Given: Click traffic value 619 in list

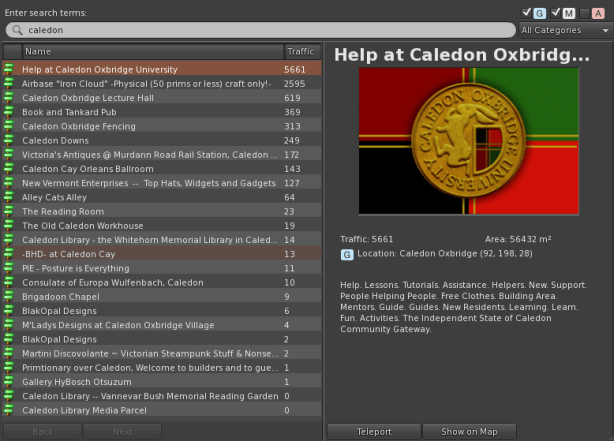Looking at the screenshot, I should point(292,98).
